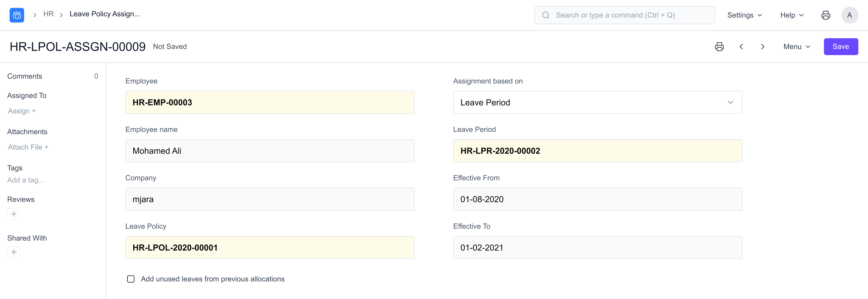Click Assign + in the sidebar
Image resolution: width=868 pixels, height=299 pixels.
coord(22,111)
